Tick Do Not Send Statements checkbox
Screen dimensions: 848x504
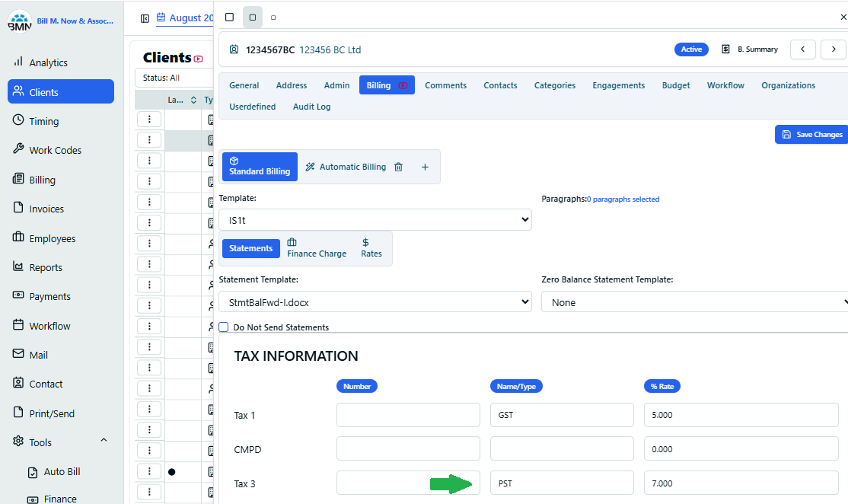point(223,327)
